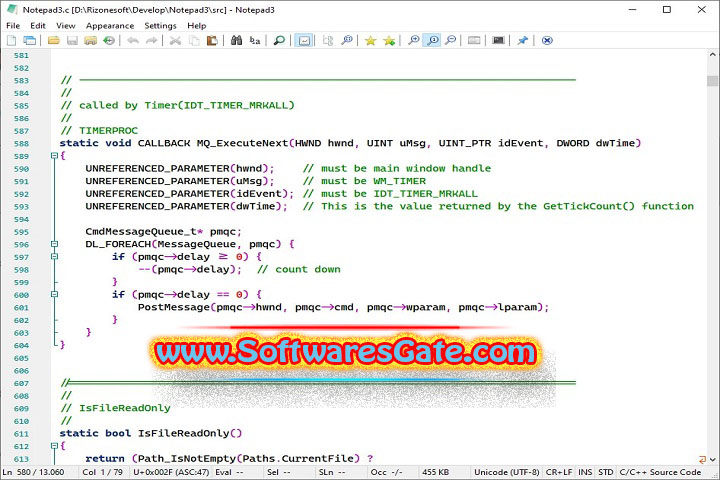Zoom in with the plus magnifier icon
Viewport: 720px width, 480px height.
pos(414,41)
